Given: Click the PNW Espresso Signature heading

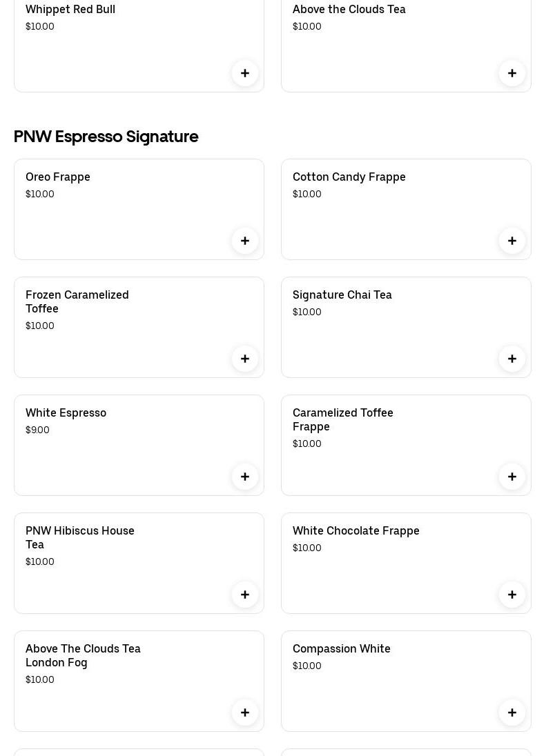Looking at the screenshot, I should pyautogui.click(x=106, y=137).
